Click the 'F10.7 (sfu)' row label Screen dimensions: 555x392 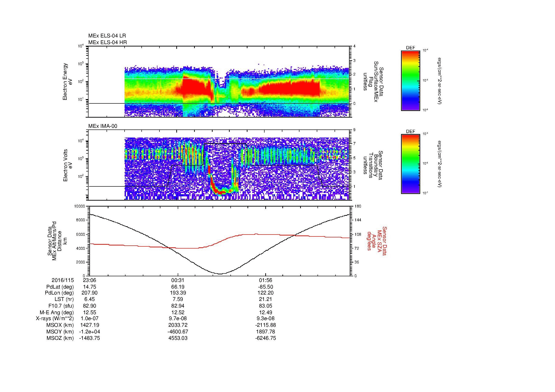pyautogui.click(x=61, y=306)
